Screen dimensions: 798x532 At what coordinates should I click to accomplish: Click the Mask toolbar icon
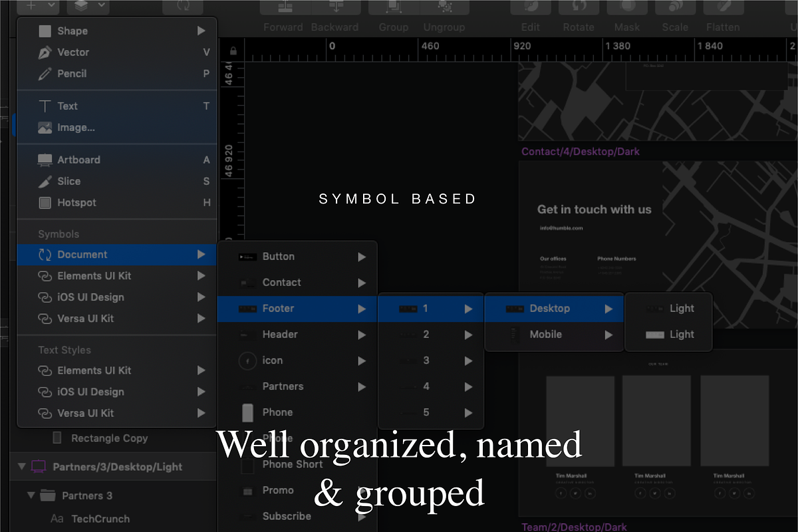click(627, 6)
